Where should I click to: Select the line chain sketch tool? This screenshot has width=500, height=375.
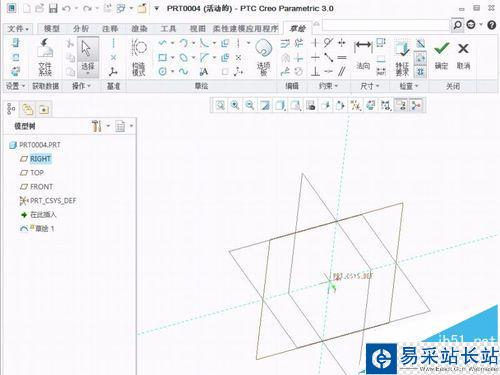click(162, 43)
